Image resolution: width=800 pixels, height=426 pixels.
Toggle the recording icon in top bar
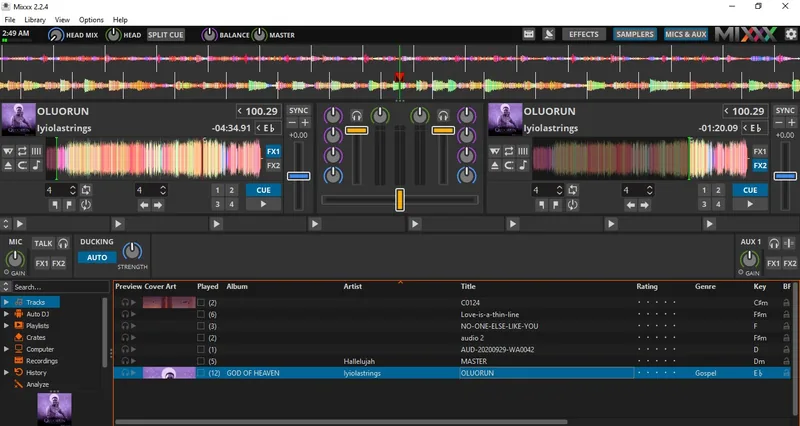coord(529,34)
